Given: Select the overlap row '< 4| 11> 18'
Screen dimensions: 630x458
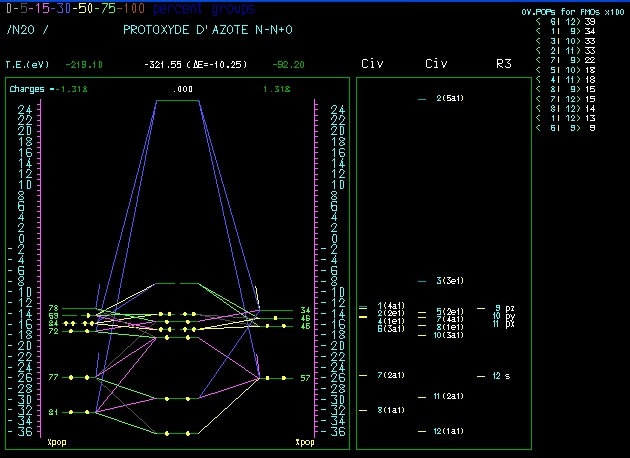Looking at the screenshot, I should coord(565,80).
